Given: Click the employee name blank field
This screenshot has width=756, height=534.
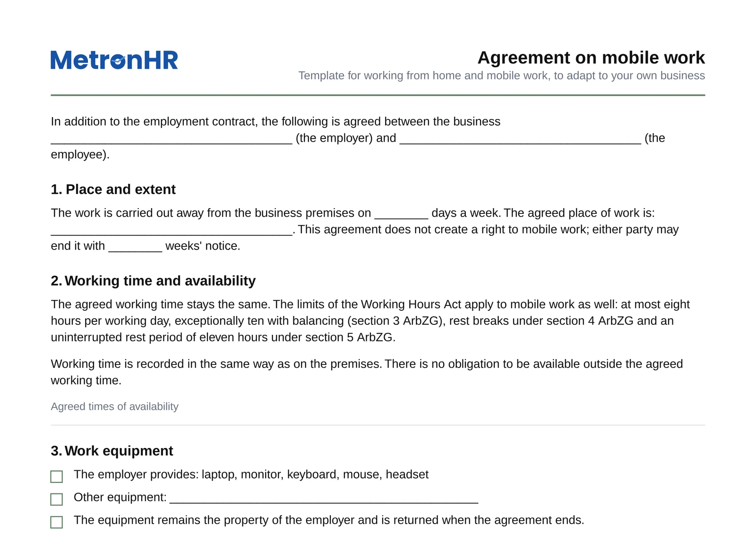Looking at the screenshot, I should point(520,138).
